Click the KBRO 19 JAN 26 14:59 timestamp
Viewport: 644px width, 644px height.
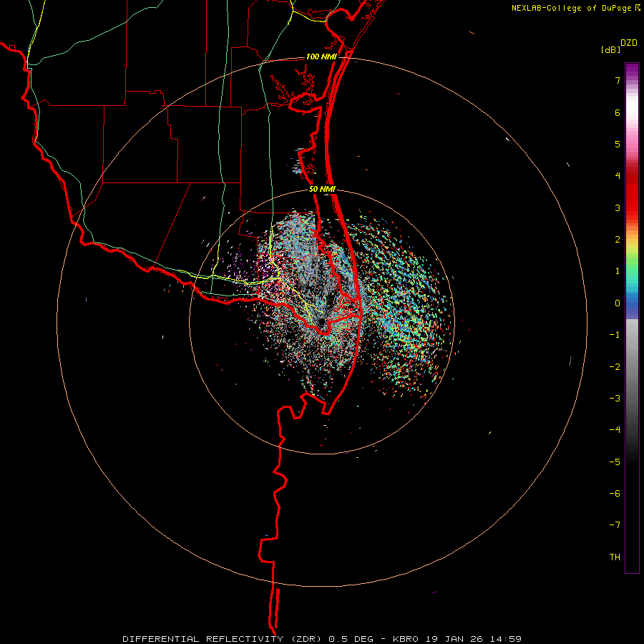(x=457, y=639)
